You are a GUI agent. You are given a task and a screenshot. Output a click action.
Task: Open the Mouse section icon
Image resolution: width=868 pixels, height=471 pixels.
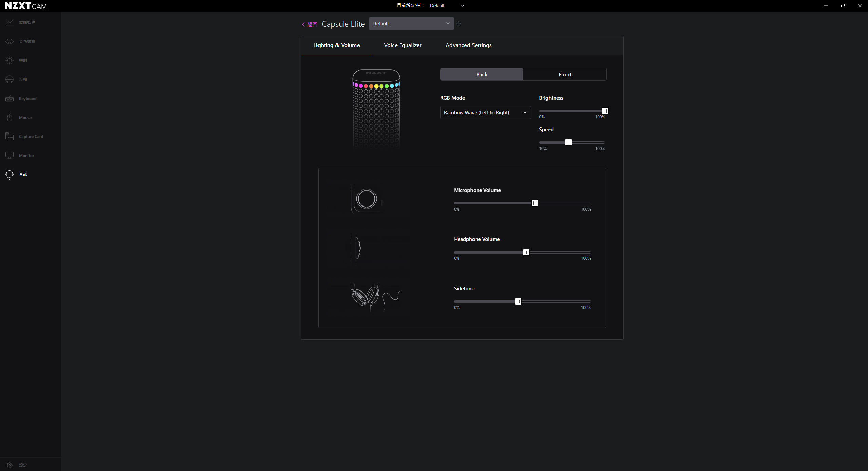click(9, 118)
